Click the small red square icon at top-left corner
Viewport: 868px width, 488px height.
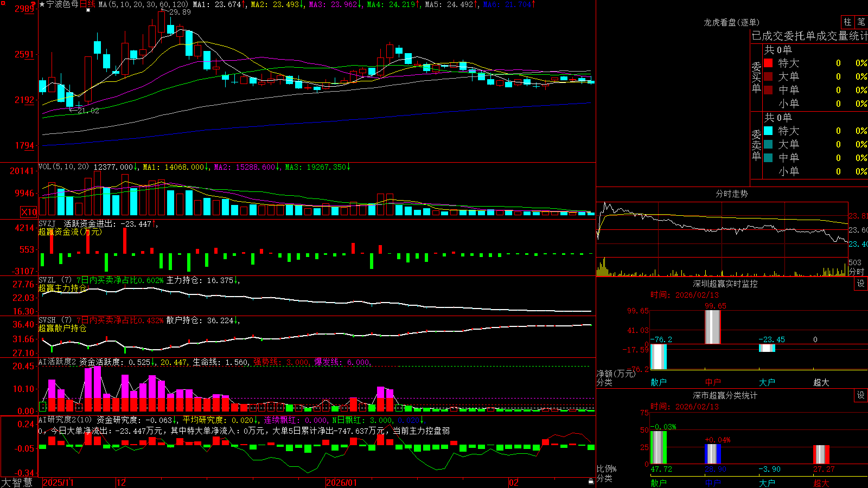click(2, 2)
